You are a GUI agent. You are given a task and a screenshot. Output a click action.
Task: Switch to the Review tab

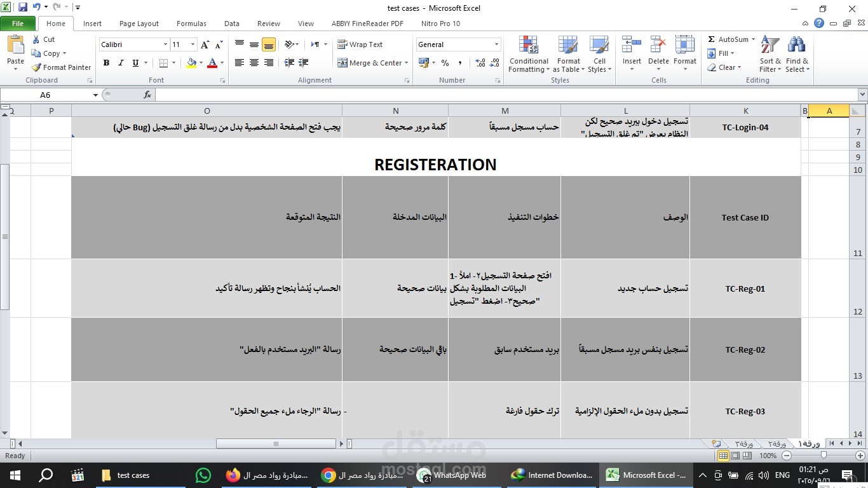tap(269, 24)
